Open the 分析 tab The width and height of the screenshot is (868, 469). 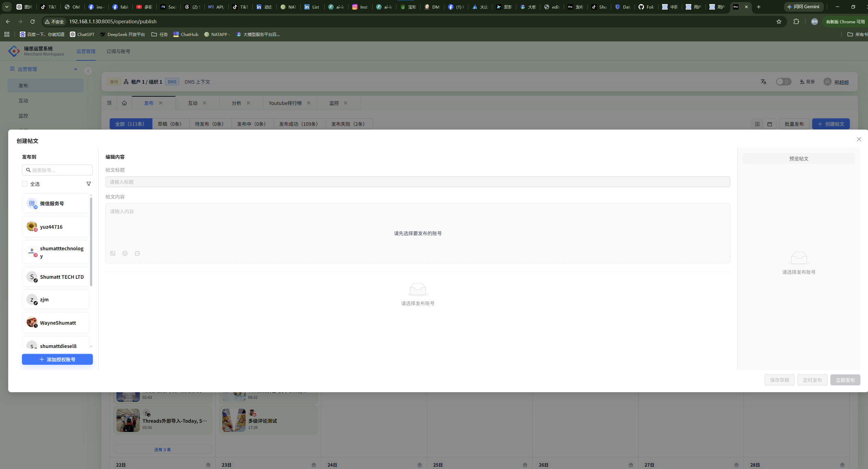click(x=236, y=103)
